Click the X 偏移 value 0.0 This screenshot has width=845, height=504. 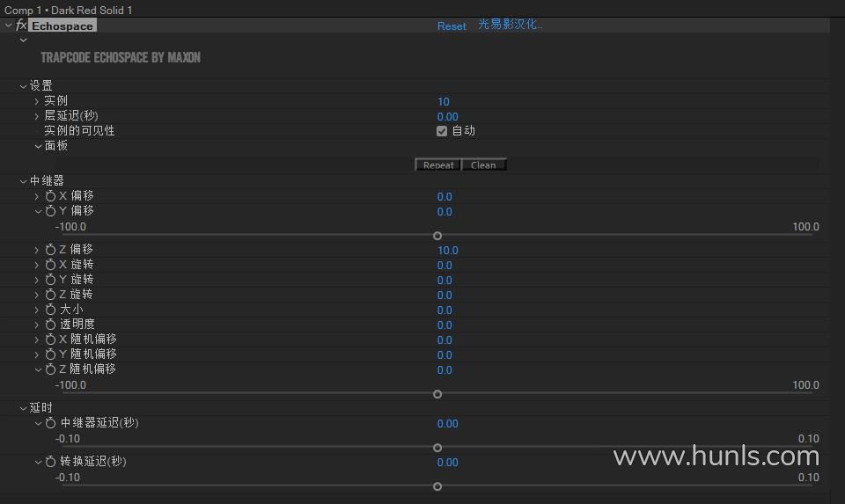point(445,196)
